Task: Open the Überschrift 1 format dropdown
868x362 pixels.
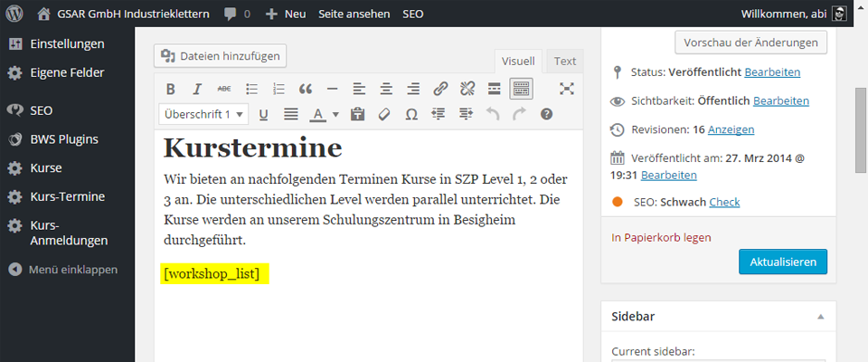Action: 203,114
